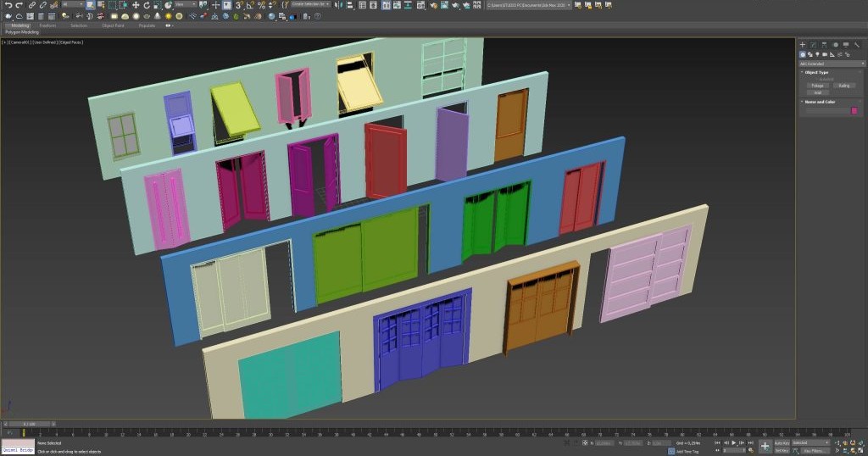Open Select by Name list icon

pos(102,5)
